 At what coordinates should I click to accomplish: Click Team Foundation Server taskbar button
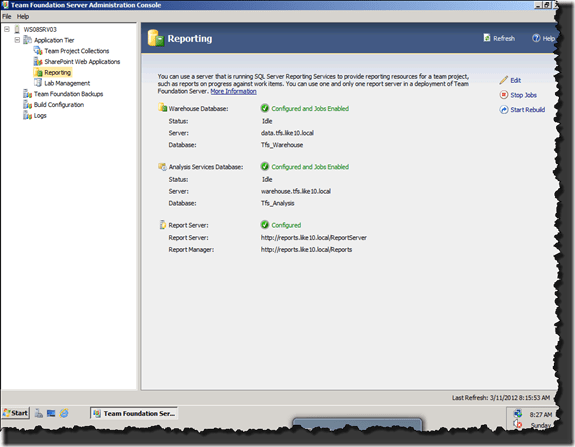coord(134,413)
